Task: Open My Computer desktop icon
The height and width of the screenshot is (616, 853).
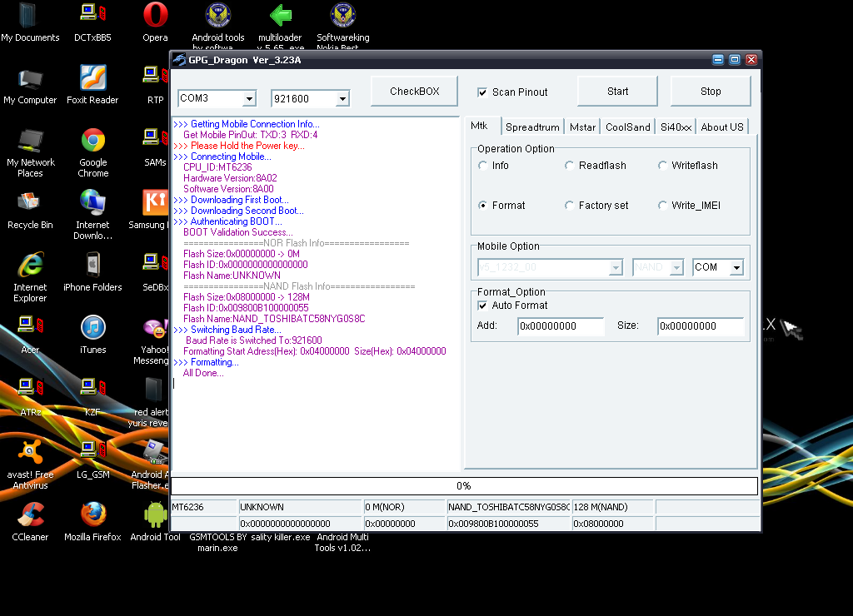Action: pos(31,78)
